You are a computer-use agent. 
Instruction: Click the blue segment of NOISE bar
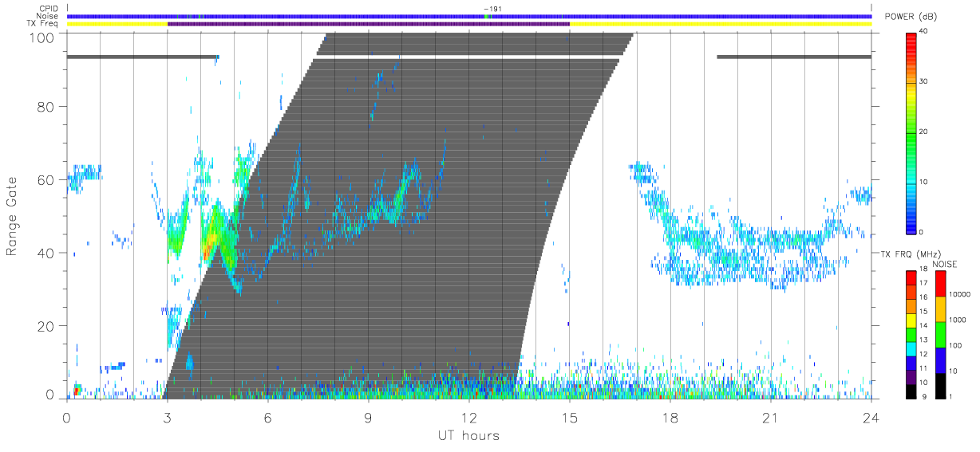click(x=940, y=360)
